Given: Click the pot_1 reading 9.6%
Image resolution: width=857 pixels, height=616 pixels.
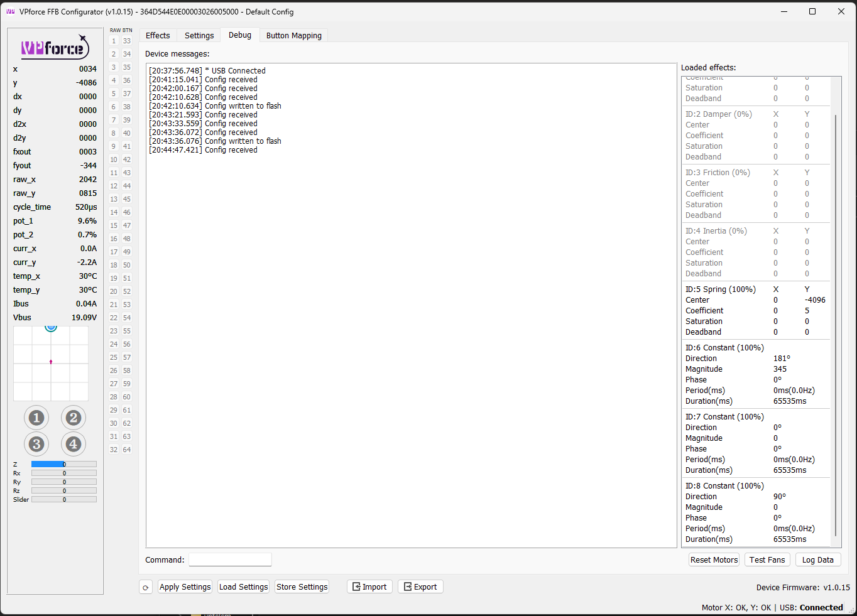Looking at the screenshot, I should tap(87, 221).
